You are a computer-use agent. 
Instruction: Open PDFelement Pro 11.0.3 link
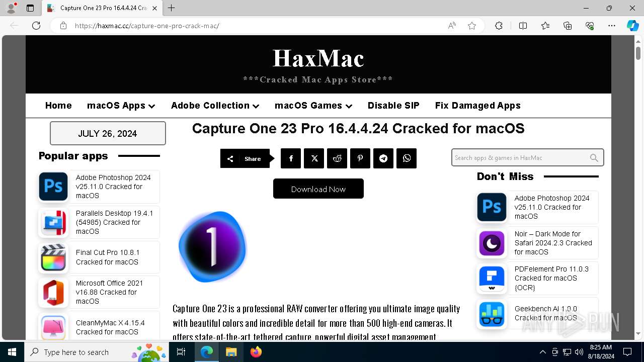(x=551, y=278)
